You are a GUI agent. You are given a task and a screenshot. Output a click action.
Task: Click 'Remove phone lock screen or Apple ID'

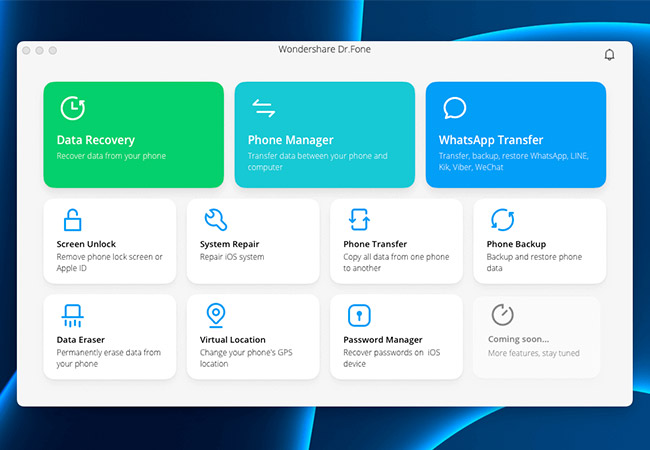tap(109, 262)
